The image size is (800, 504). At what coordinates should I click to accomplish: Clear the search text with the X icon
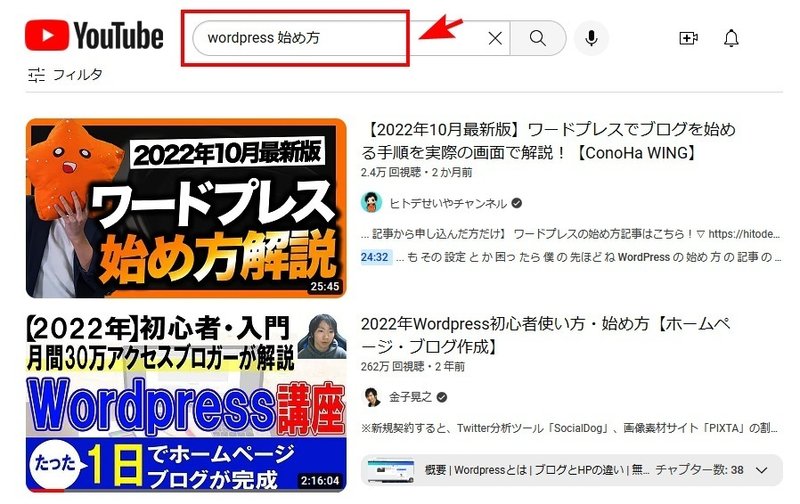coord(495,38)
